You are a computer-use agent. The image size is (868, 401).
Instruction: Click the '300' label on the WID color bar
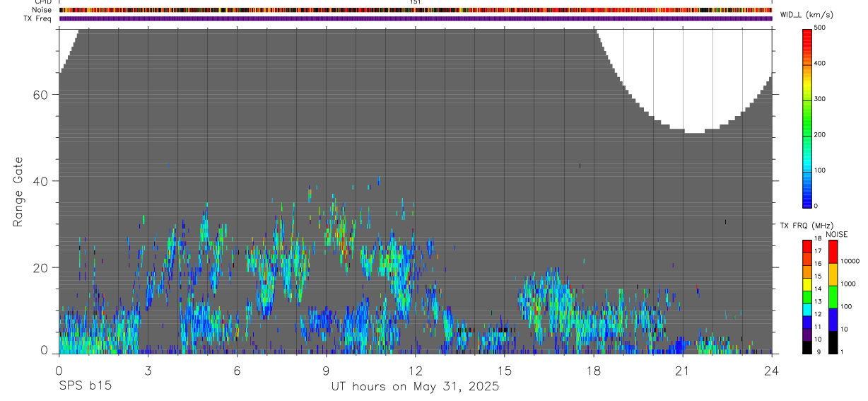point(820,99)
